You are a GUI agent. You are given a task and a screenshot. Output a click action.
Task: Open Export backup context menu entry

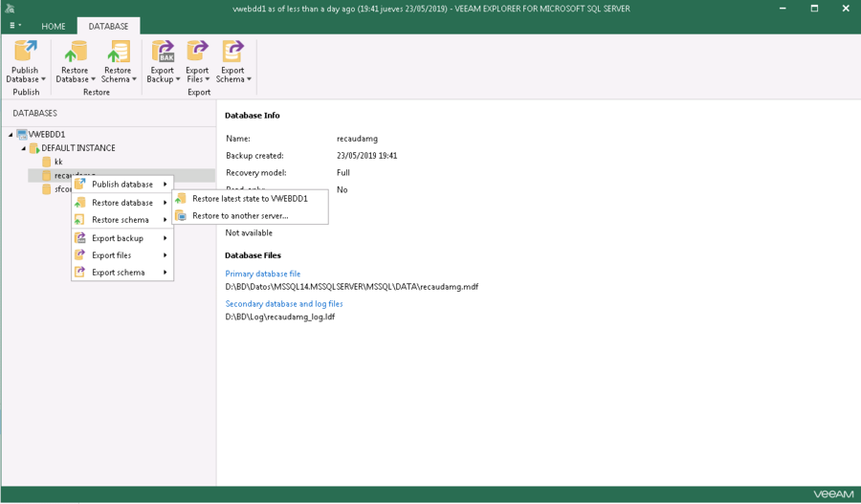tap(118, 238)
